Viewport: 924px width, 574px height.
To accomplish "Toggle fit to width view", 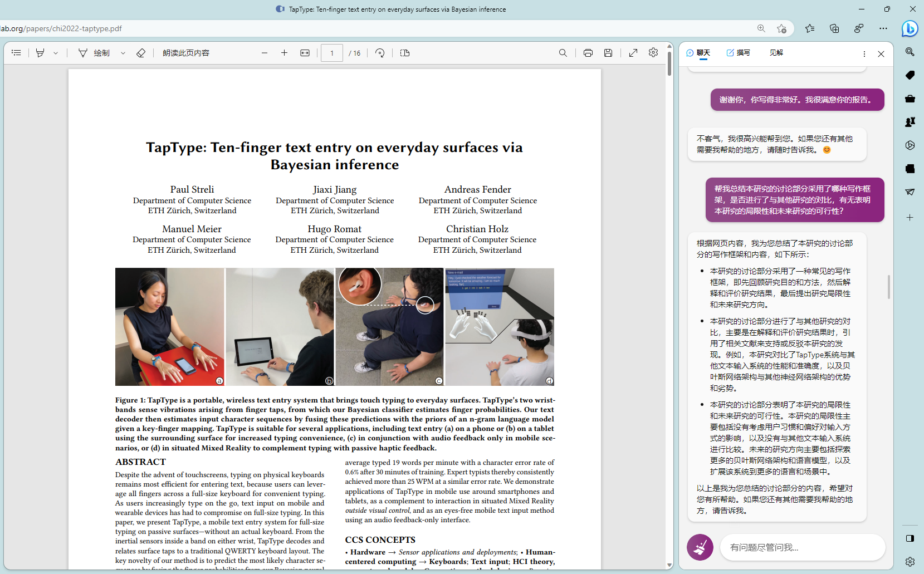I will click(305, 53).
